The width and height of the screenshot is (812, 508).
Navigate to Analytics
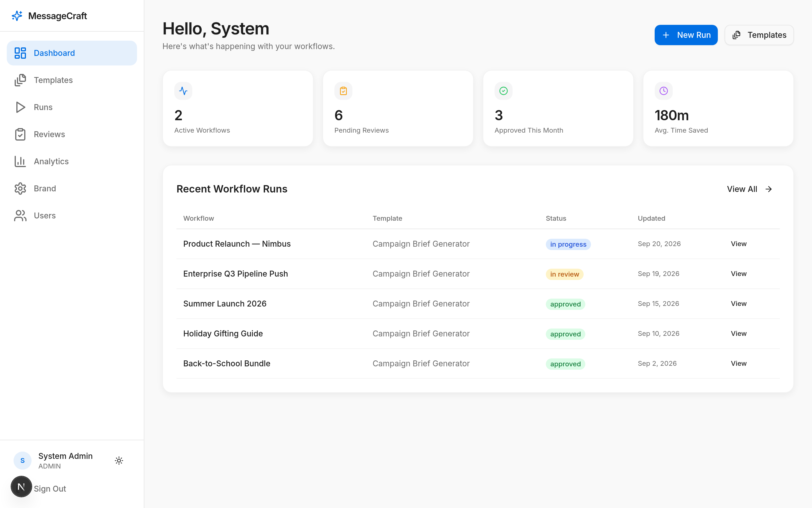point(72,161)
